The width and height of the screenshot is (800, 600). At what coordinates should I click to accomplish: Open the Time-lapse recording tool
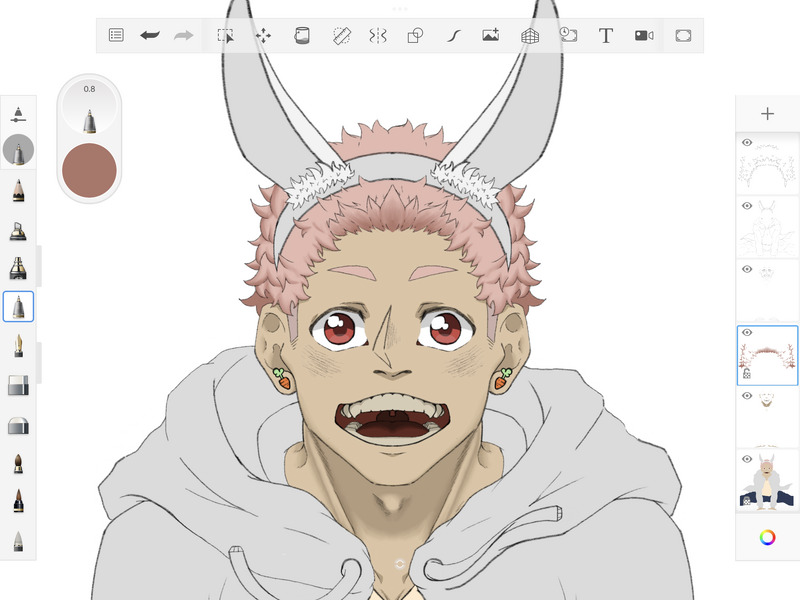click(x=568, y=35)
